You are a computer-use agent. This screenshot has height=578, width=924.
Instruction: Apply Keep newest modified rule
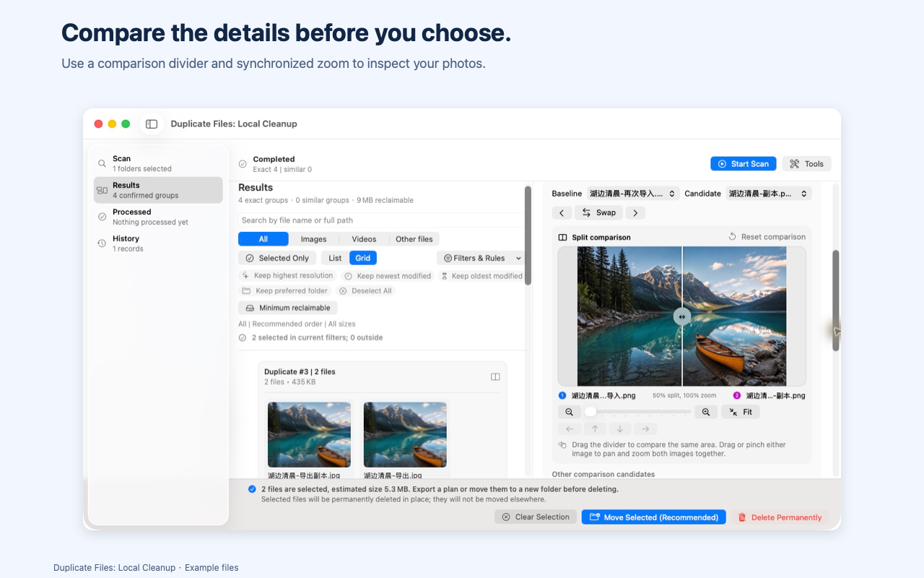(388, 276)
